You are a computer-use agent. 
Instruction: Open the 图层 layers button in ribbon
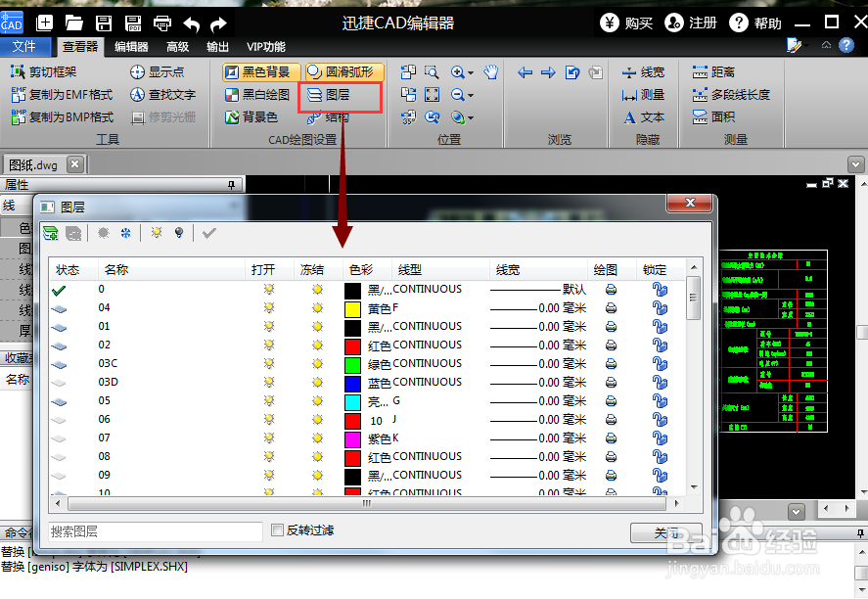[x=329, y=95]
